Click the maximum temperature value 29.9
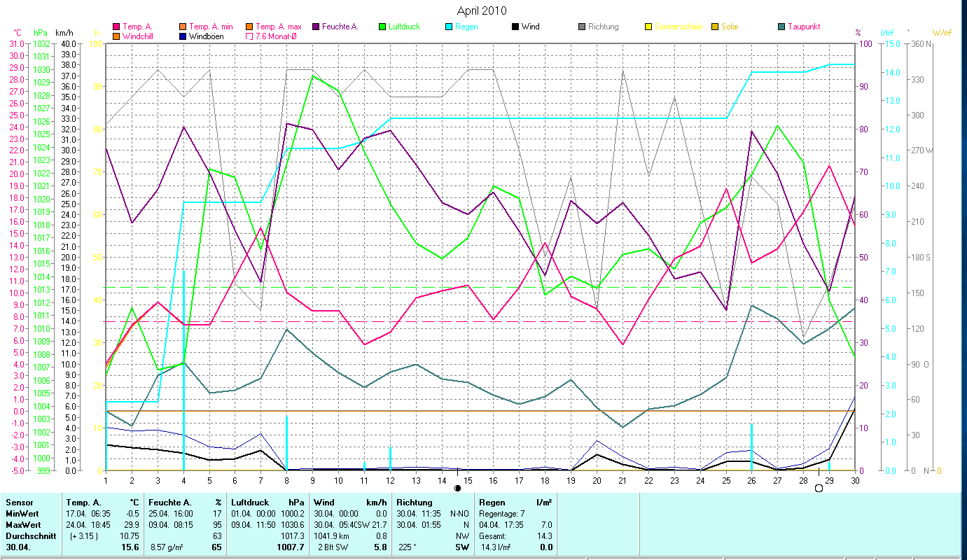This screenshot has width=967, height=560. 131,525
